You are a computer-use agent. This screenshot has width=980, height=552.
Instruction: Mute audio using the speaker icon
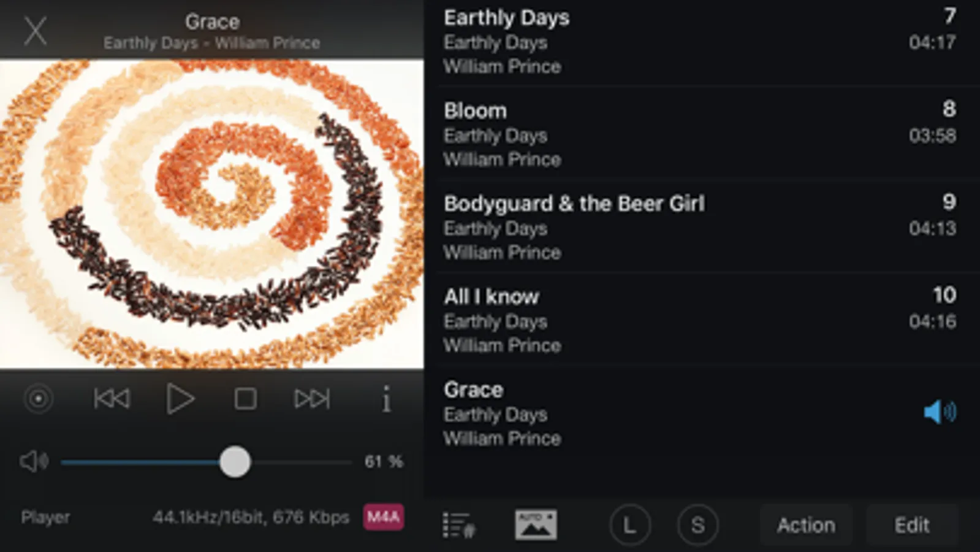pyautogui.click(x=34, y=461)
